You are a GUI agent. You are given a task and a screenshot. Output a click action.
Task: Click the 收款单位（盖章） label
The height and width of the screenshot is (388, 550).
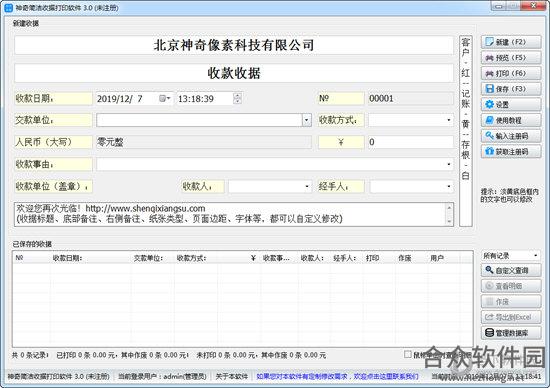53,186
